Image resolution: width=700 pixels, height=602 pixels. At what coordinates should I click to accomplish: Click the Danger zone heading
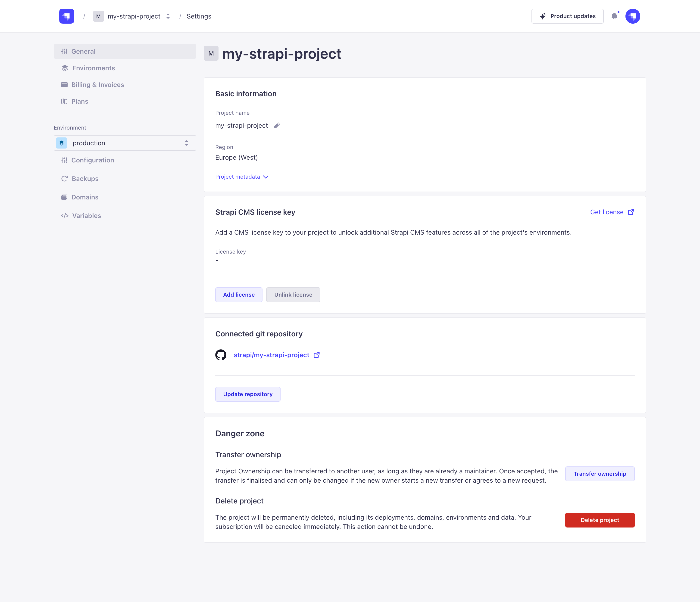point(240,434)
